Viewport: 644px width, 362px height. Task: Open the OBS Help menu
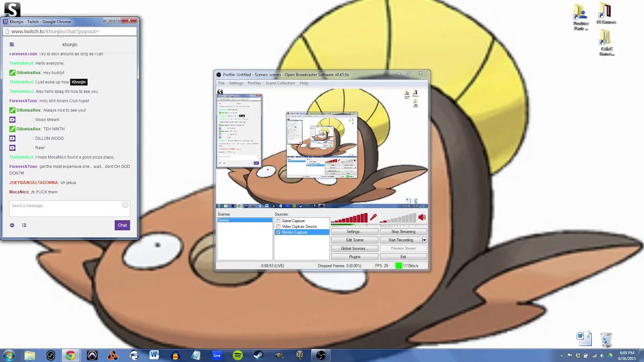point(304,83)
